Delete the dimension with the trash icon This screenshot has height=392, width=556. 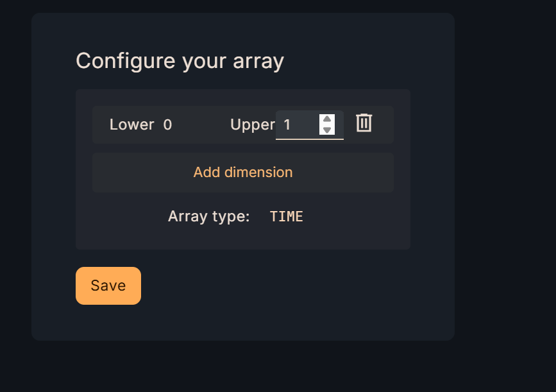(364, 123)
